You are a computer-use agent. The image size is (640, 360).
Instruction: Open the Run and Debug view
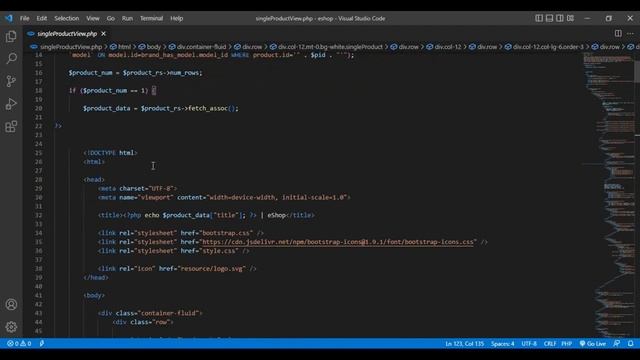click(x=11, y=104)
